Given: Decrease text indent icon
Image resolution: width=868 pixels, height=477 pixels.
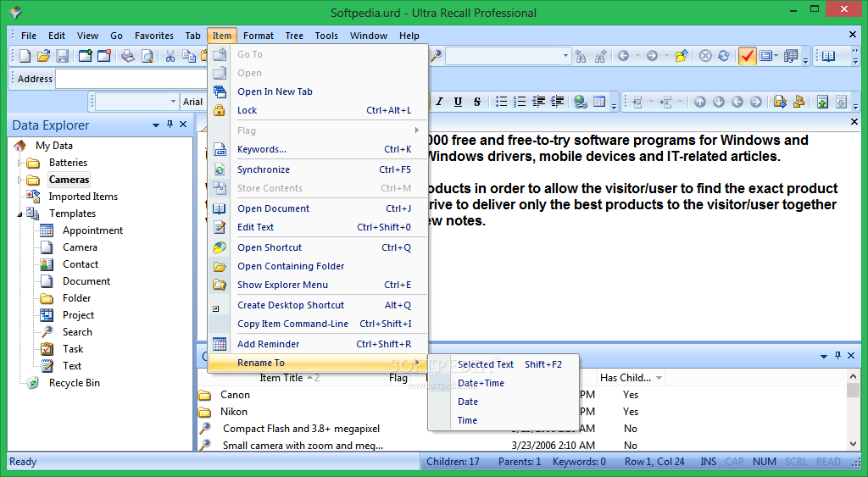Looking at the screenshot, I should 538,102.
